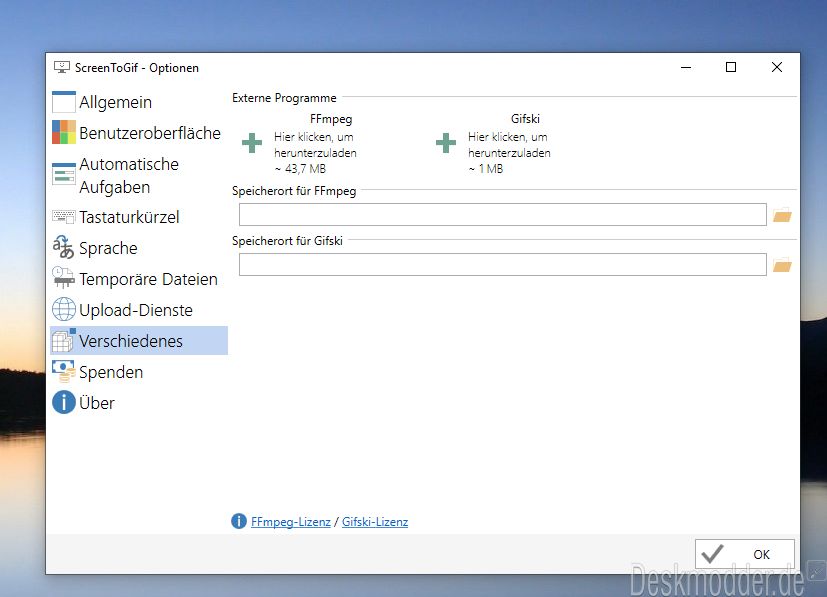Open the Allgemein settings tab
Viewport: 827px width, 597px height.
point(116,102)
